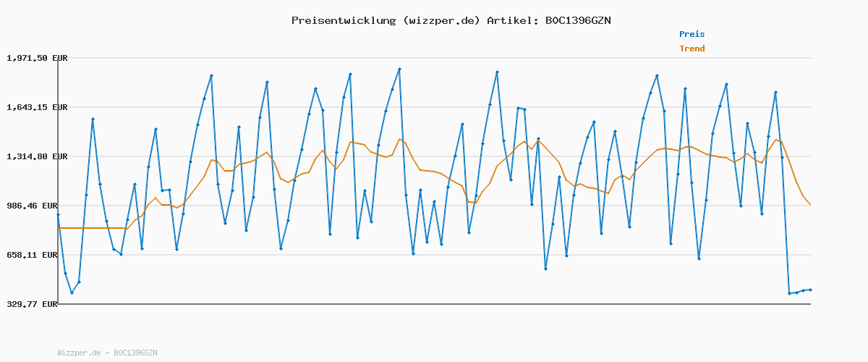Click the 1,643.15 EUR axis label
Viewport: 868px width, 362px height.
tap(37, 107)
